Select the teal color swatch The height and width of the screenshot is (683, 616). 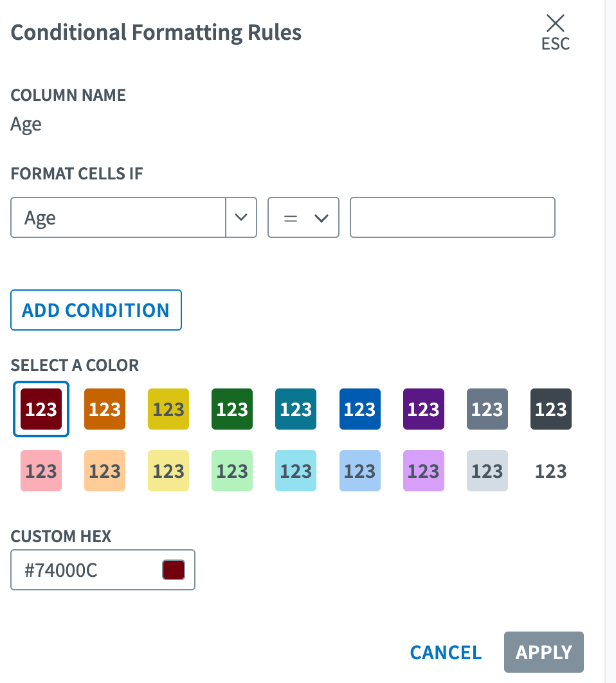pyautogui.click(x=296, y=409)
